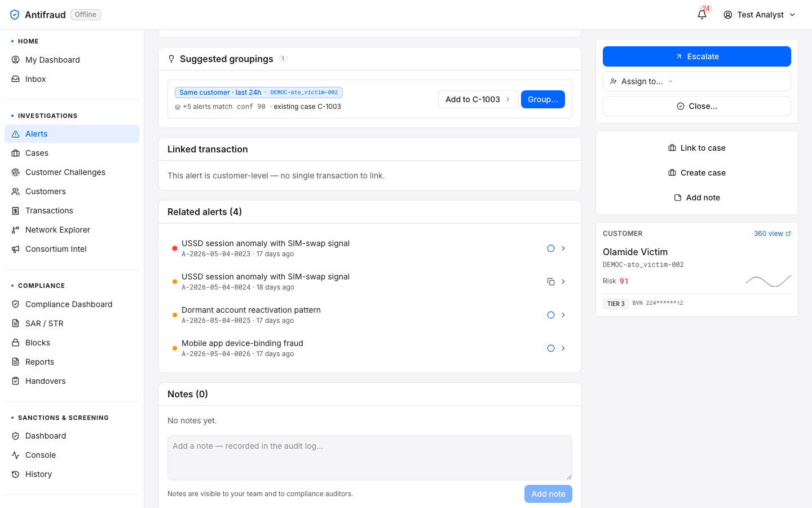Viewport: 812px width, 508px height.
Task: Click the Blocks lock icon
Action: [16, 343]
